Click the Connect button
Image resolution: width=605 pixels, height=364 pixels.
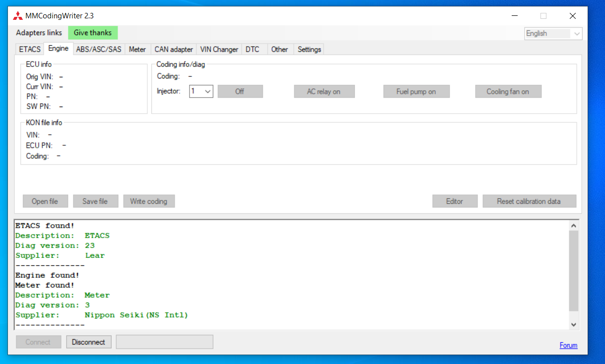click(38, 342)
